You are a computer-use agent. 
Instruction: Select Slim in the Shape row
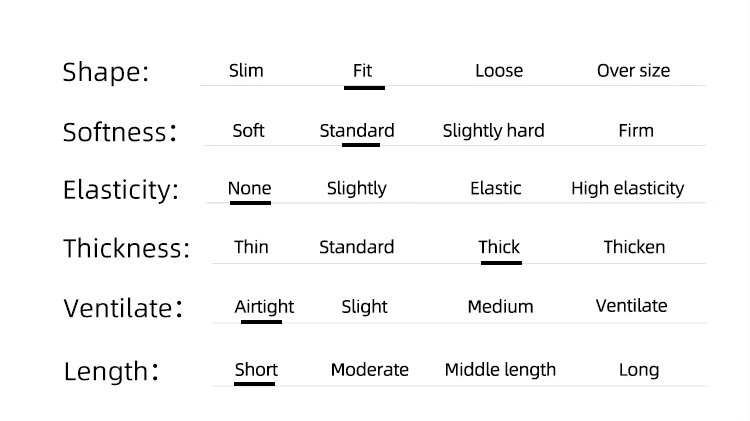(246, 71)
